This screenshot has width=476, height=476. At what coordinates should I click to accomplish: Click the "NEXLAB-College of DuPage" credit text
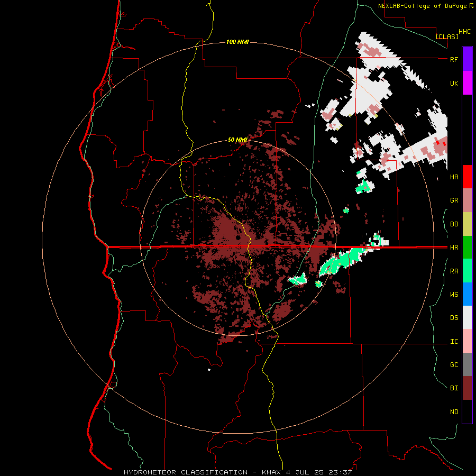(422, 6)
